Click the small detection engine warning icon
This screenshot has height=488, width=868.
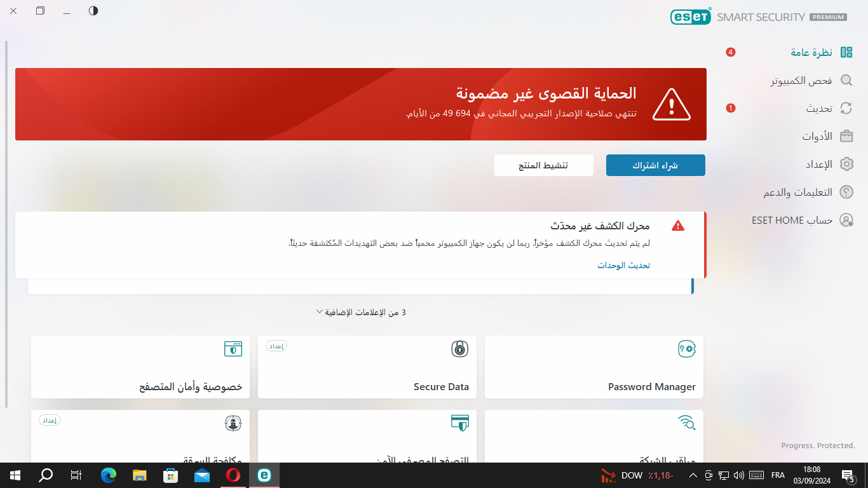point(678,226)
